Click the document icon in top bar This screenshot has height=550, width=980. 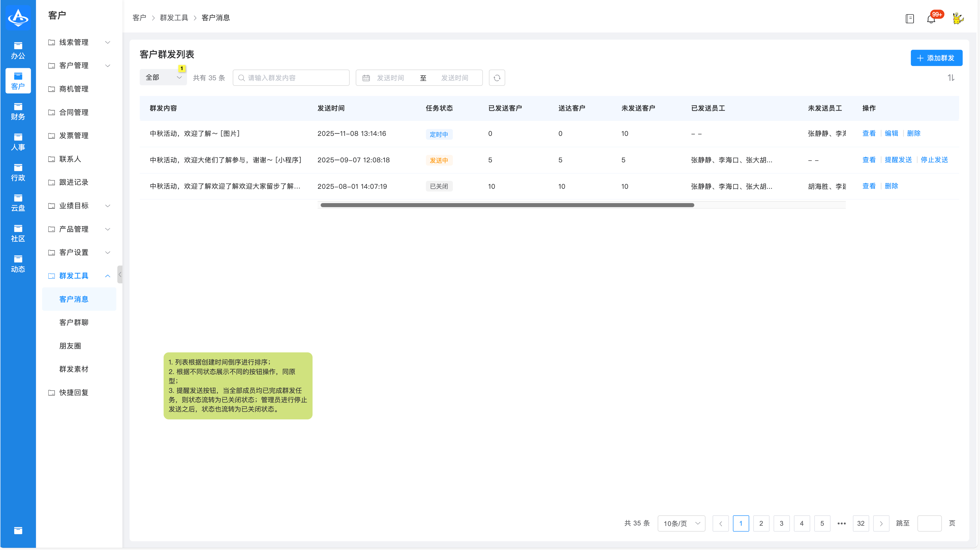pos(910,19)
